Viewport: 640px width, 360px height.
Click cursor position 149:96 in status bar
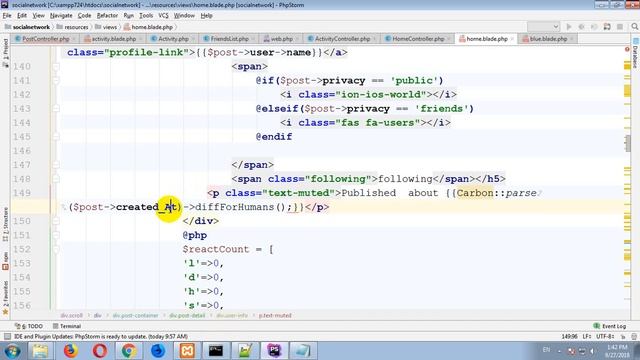pyautogui.click(x=569, y=336)
